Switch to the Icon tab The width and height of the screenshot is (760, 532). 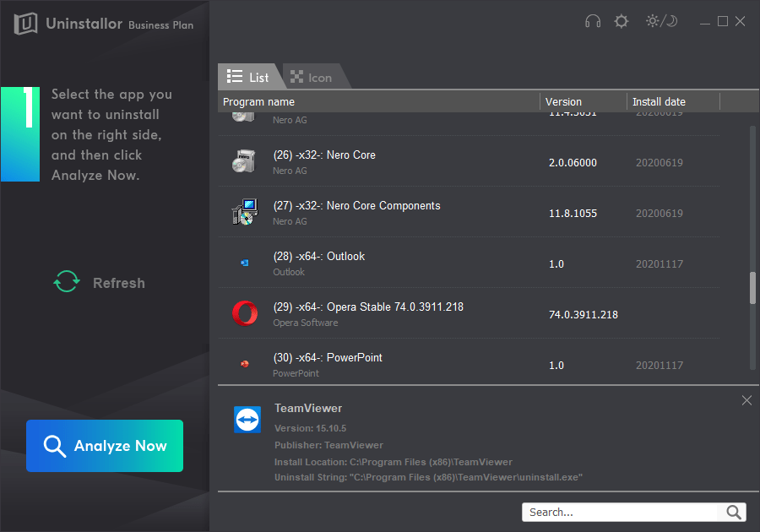(x=313, y=76)
